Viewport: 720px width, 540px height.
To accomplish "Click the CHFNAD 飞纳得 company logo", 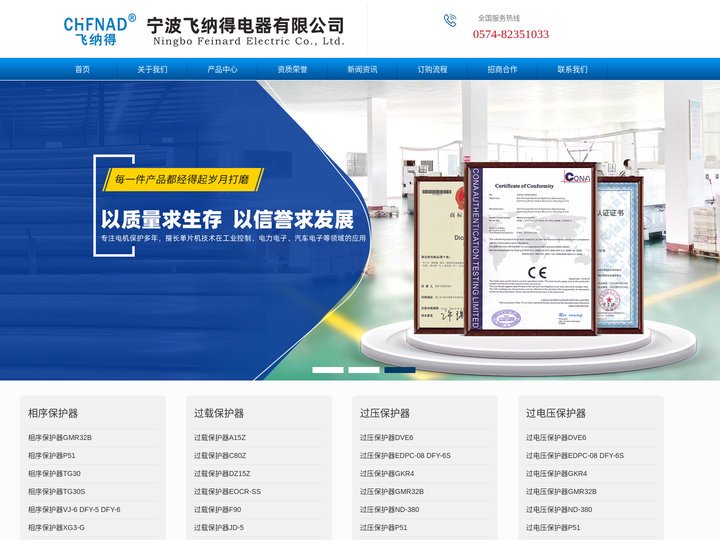I will [100, 29].
